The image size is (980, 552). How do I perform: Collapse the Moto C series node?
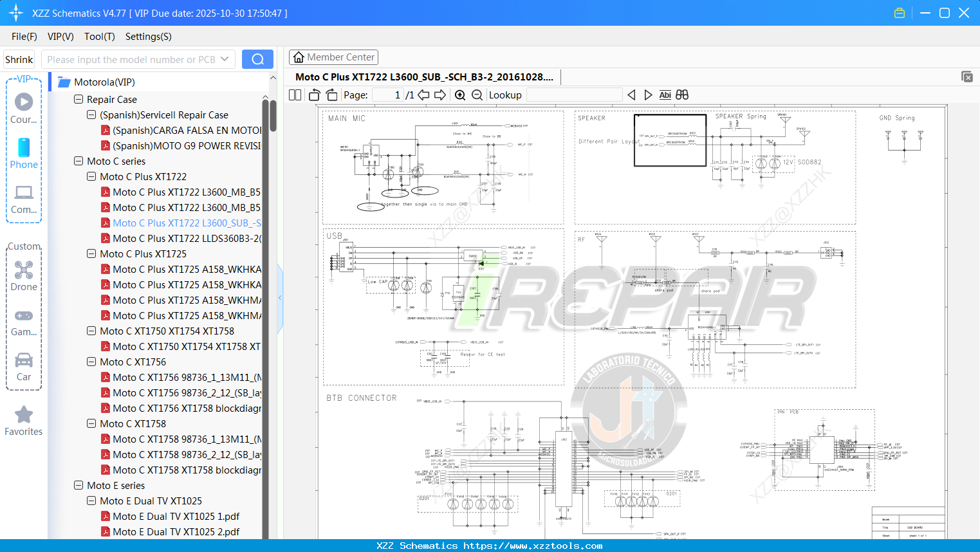coord(79,161)
